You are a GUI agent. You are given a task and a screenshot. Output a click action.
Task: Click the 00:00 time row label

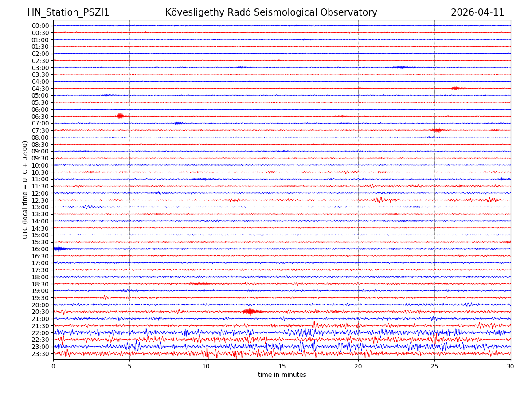pos(40,26)
